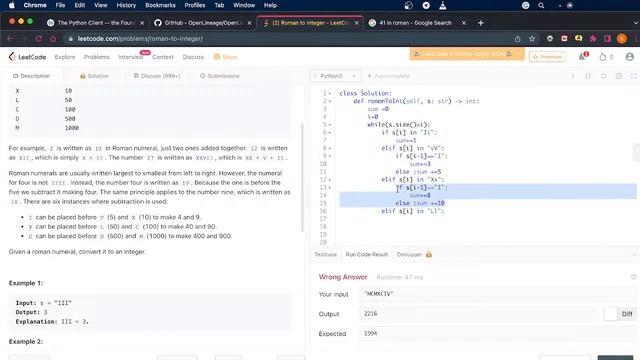Click the Your input field "MCMXCIV"
640x360 pixels.
tap(498, 294)
